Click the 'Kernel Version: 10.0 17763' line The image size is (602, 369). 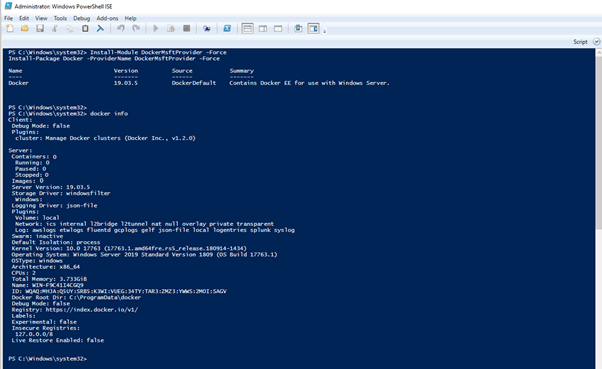129,248
